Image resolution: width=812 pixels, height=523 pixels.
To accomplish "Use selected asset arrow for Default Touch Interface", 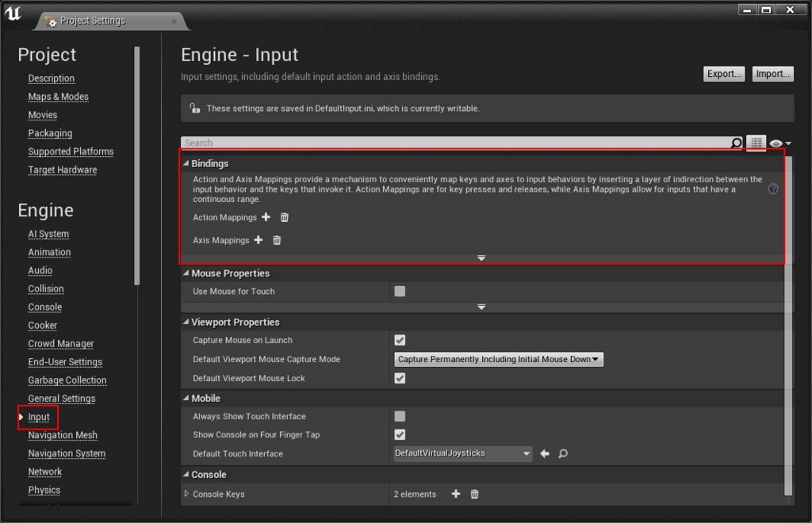I will pyautogui.click(x=545, y=454).
